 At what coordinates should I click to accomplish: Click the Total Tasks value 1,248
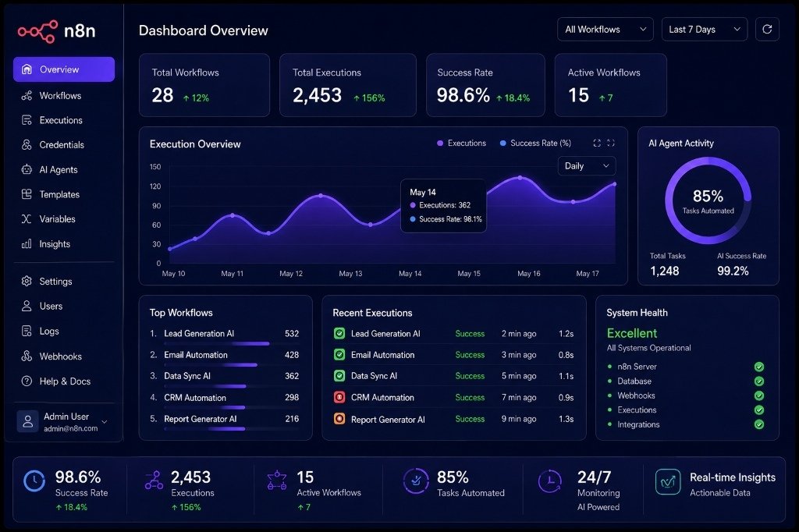click(665, 271)
